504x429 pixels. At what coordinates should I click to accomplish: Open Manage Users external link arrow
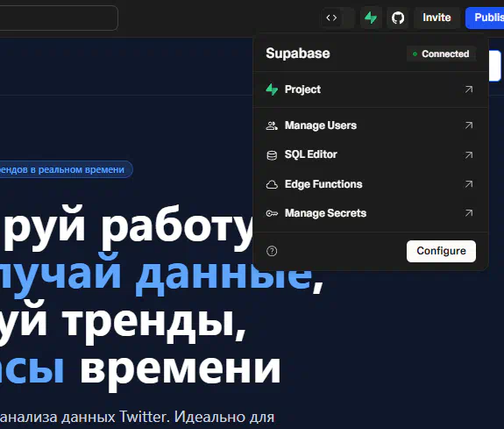[x=469, y=125]
